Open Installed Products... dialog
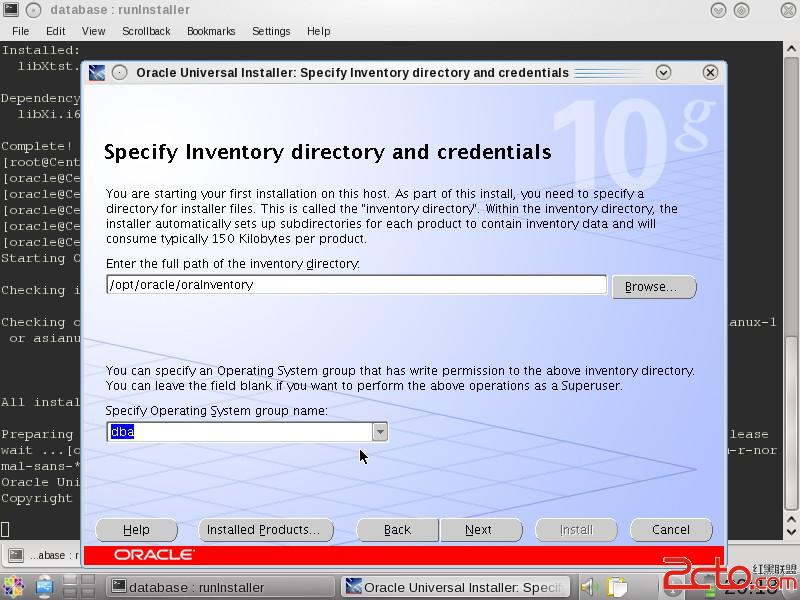Image resolution: width=800 pixels, height=600 pixels. click(265, 530)
